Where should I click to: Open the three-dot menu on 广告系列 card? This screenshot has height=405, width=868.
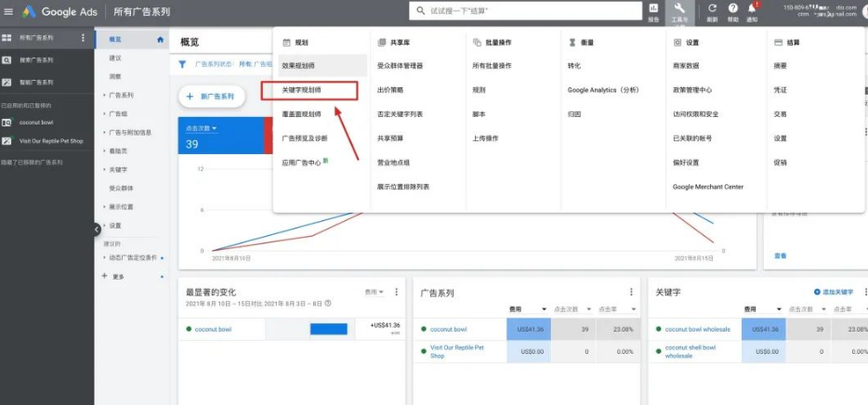631,292
